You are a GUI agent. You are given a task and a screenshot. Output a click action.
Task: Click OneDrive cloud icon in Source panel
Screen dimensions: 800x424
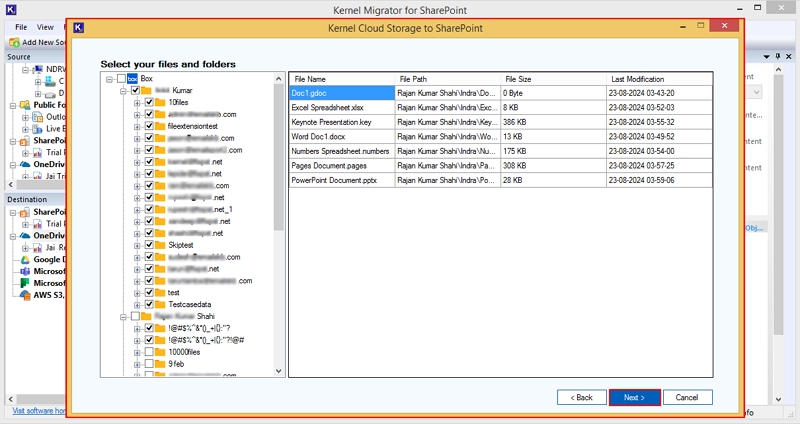(25, 164)
